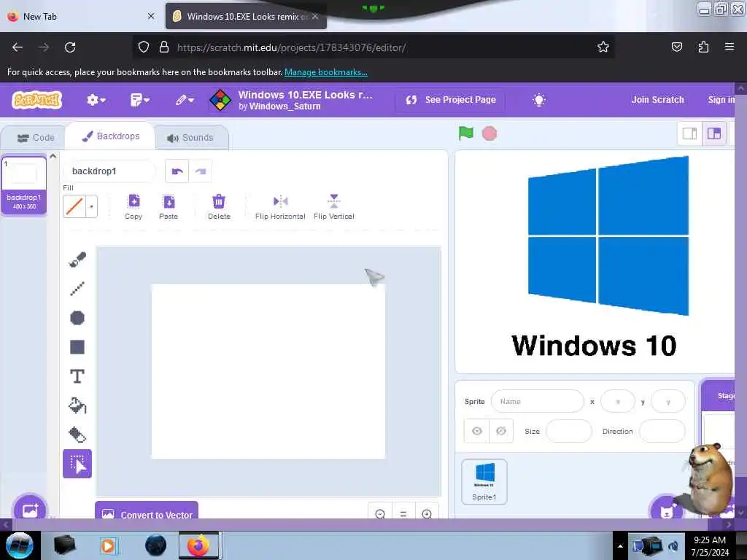Open the Windows Start orb
The image size is (747, 560).
[x=20, y=545]
